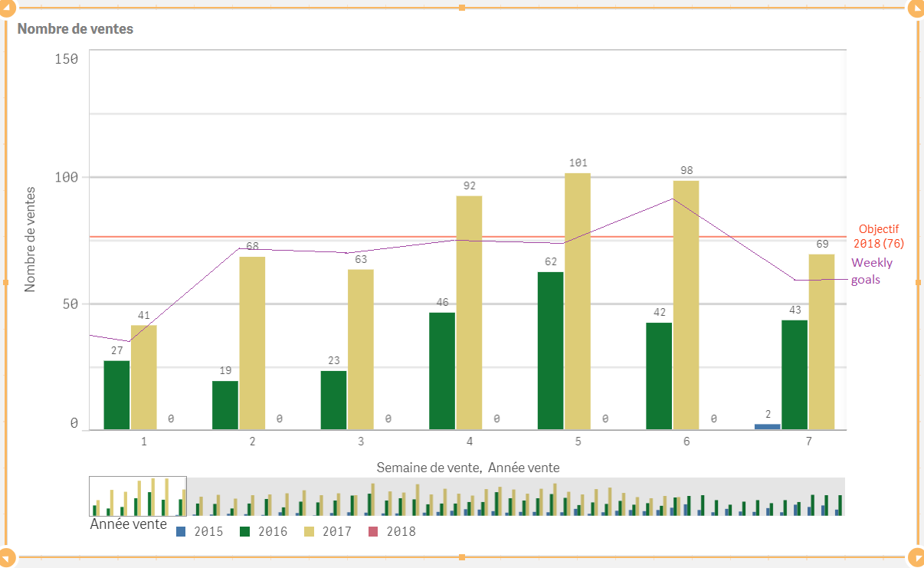This screenshot has width=924, height=568.
Task: Select the 2017 bar labeled 68
Action: pos(252,343)
